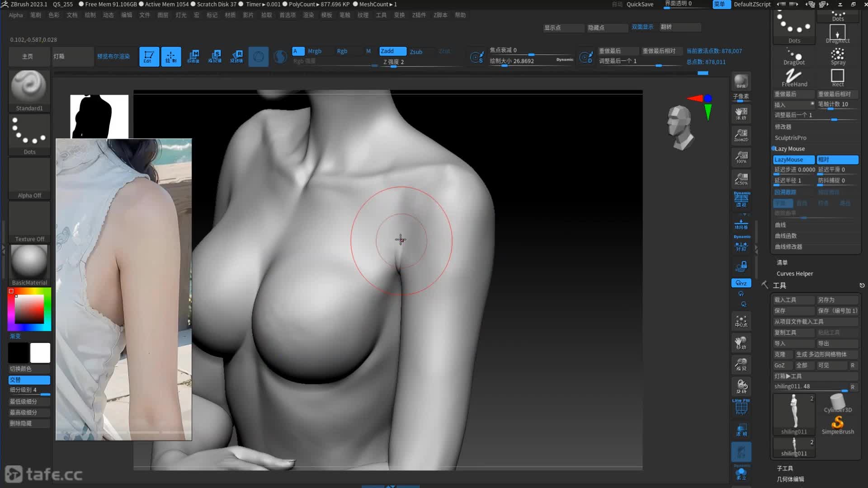Expand the 修改器 (Modifiers) section
The image size is (868, 488).
(x=783, y=127)
